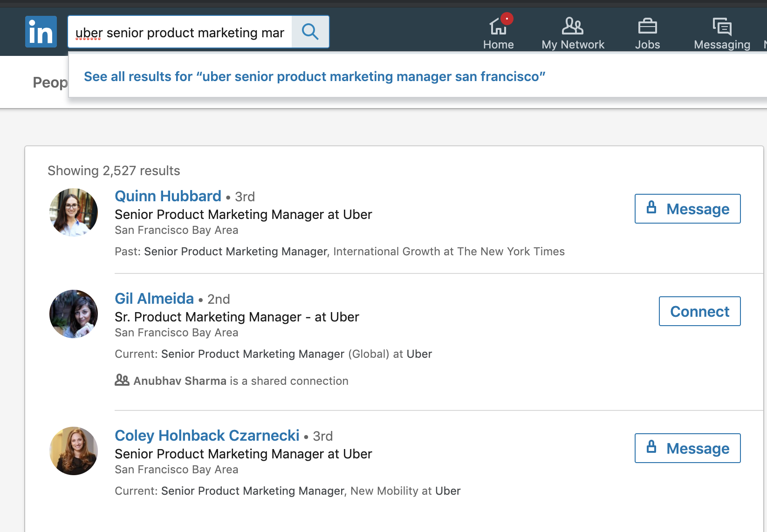The height and width of the screenshot is (532, 767).
Task: Open Gil Almeida's profile
Action: [154, 298]
